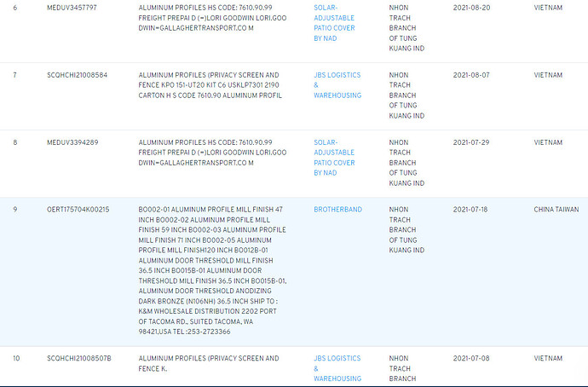Click VIETNAM cell in row 8

point(548,142)
